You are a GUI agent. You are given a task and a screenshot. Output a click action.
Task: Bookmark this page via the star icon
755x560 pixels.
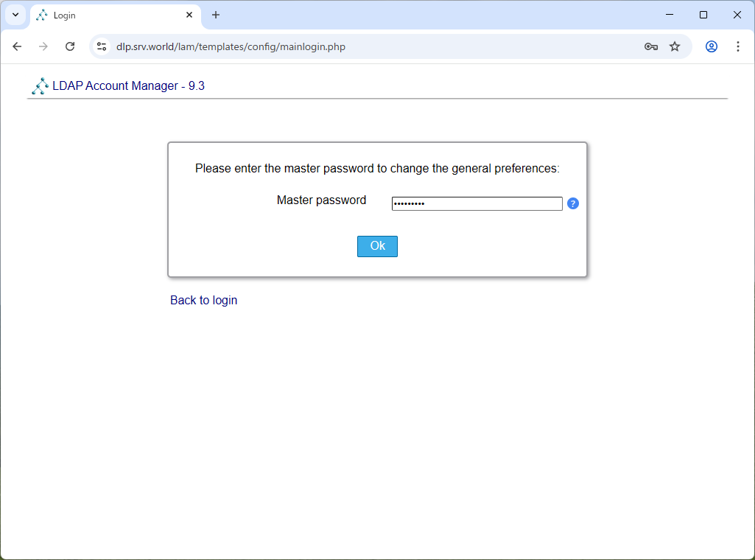click(x=675, y=46)
